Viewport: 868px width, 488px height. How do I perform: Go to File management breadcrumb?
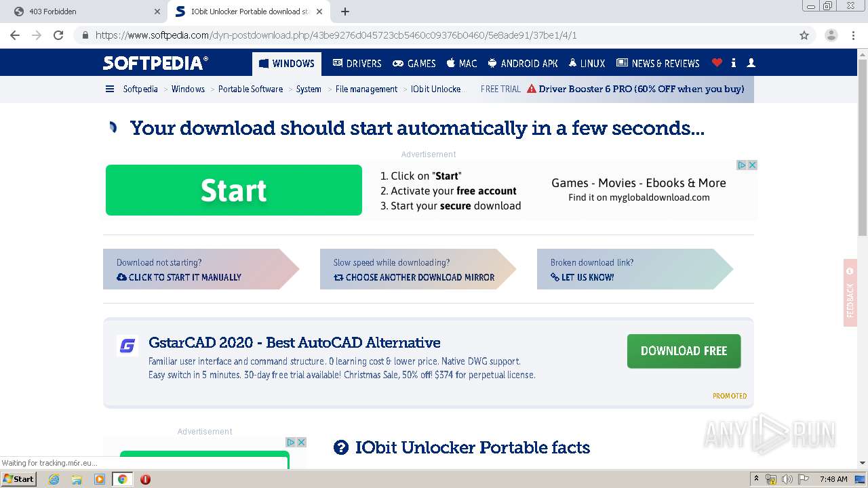point(366,89)
